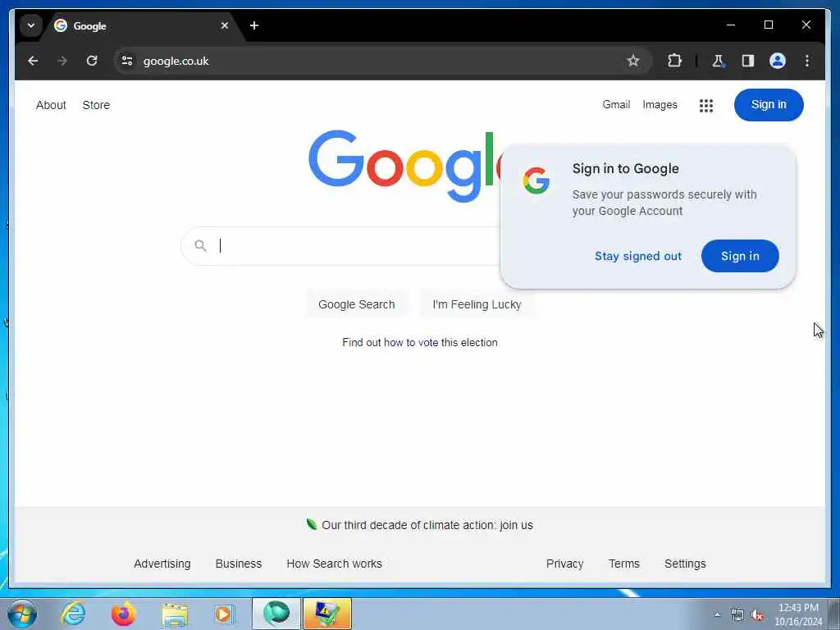Reload the google.co.uk page

tap(92, 61)
